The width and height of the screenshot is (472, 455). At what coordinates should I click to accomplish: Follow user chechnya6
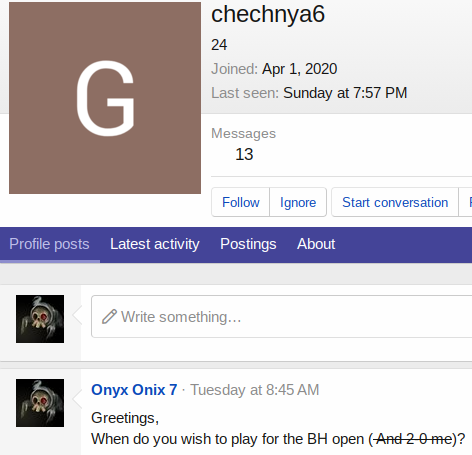[x=241, y=202]
